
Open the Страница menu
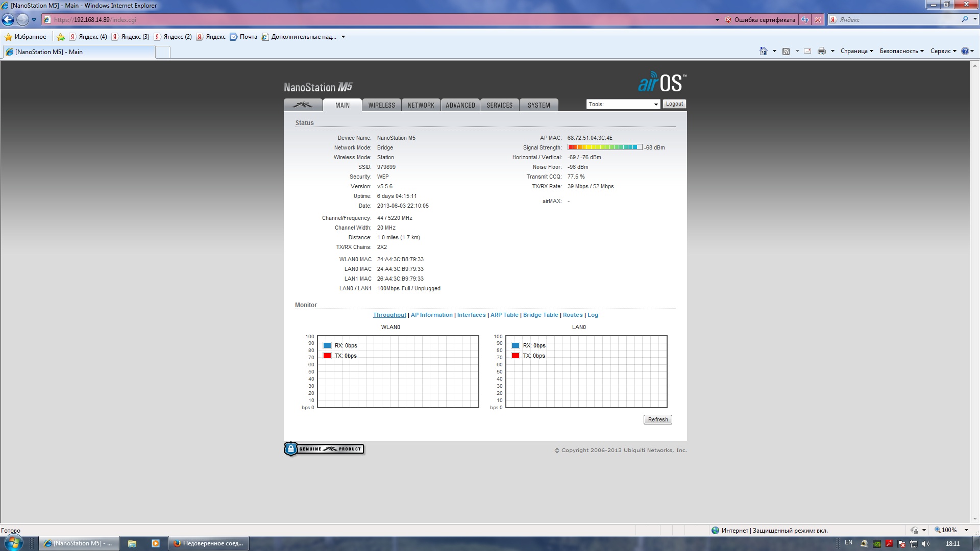tap(857, 51)
